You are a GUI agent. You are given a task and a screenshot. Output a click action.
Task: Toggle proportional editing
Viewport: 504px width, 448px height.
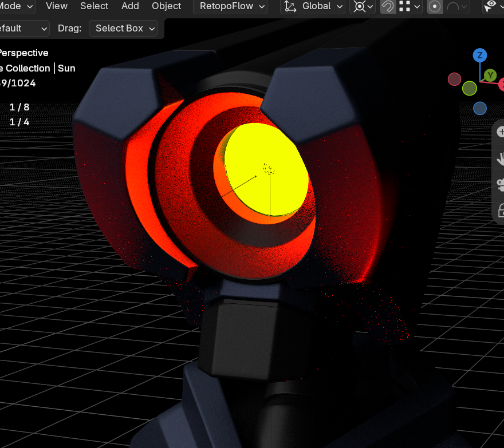tap(435, 6)
